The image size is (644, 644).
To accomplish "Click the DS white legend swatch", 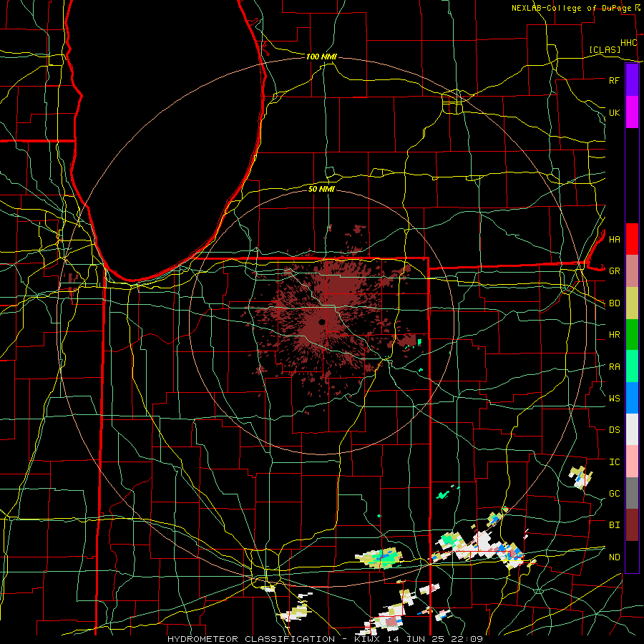I will [632, 429].
